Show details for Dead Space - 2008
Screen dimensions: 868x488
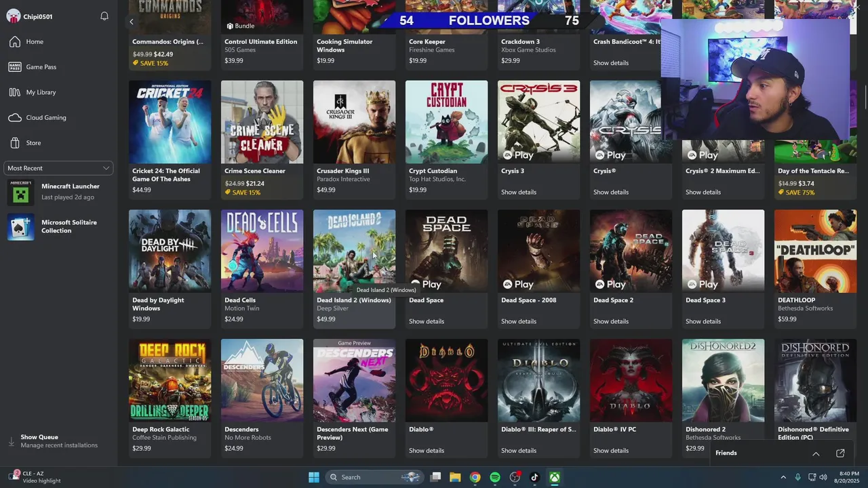tap(519, 321)
